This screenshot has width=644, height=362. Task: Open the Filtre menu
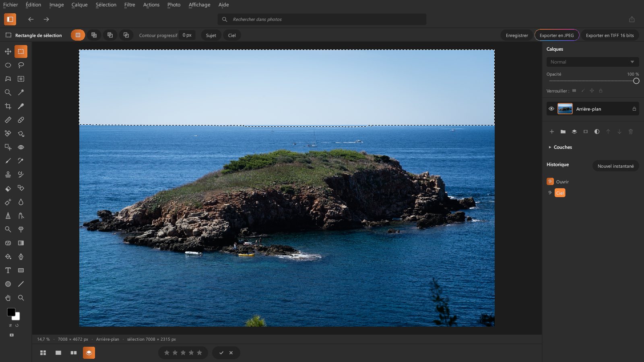(x=130, y=5)
